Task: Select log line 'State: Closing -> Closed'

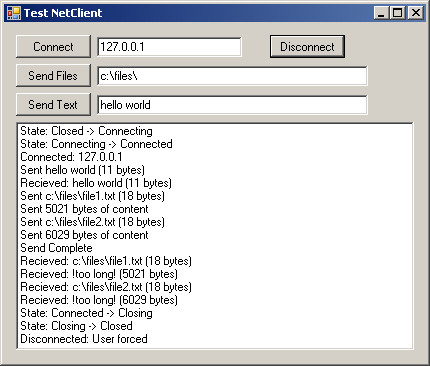Action: click(76, 326)
